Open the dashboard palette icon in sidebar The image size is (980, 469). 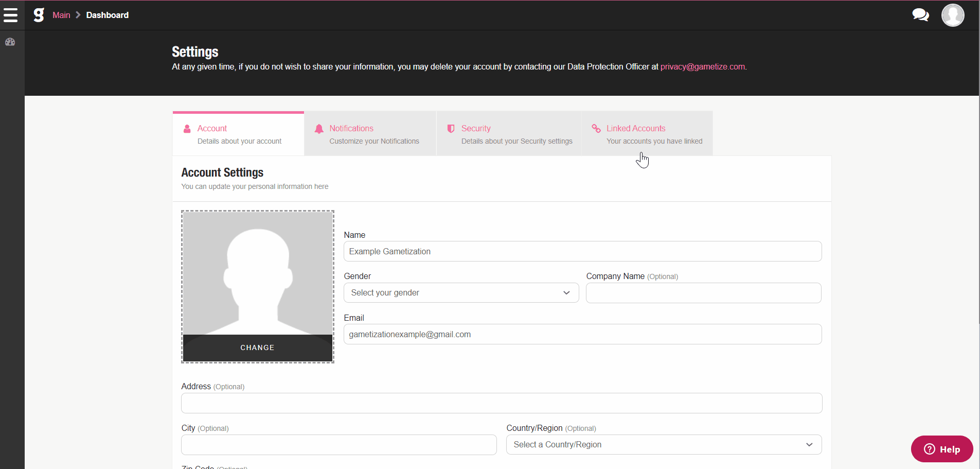[x=10, y=42]
